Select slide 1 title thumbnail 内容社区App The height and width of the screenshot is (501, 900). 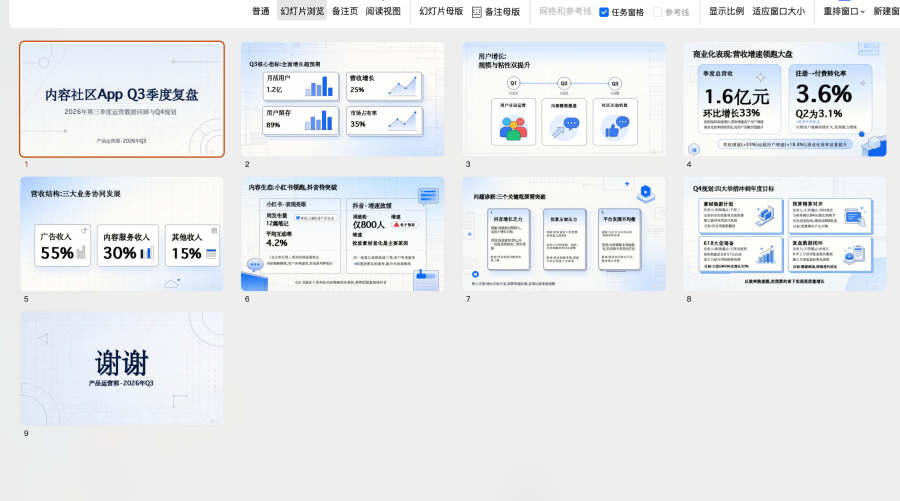pyautogui.click(x=122, y=99)
